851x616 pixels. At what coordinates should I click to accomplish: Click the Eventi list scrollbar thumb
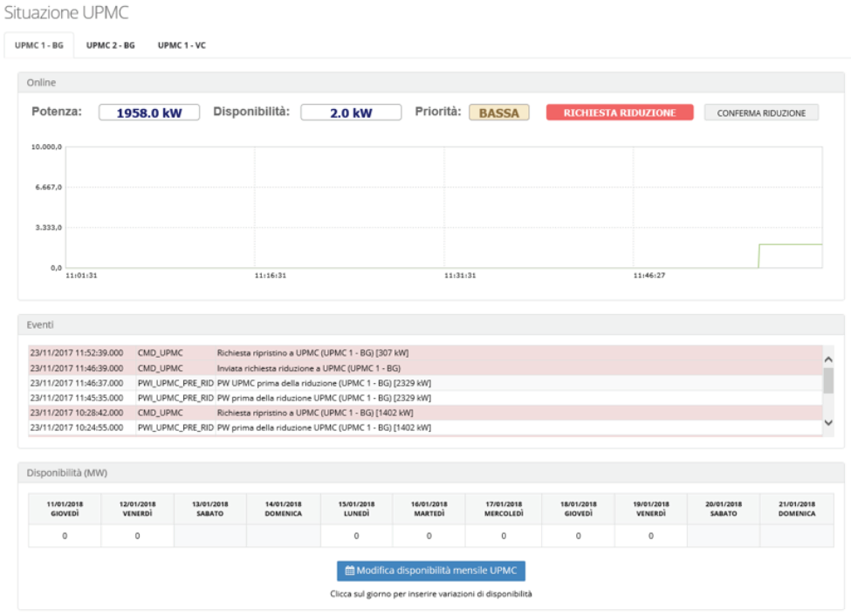click(x=828, y=380)
